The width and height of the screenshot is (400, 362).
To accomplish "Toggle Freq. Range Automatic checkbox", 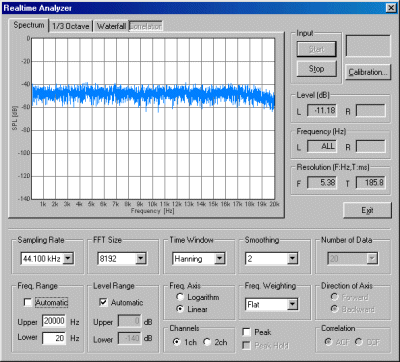I will (28, 302).
